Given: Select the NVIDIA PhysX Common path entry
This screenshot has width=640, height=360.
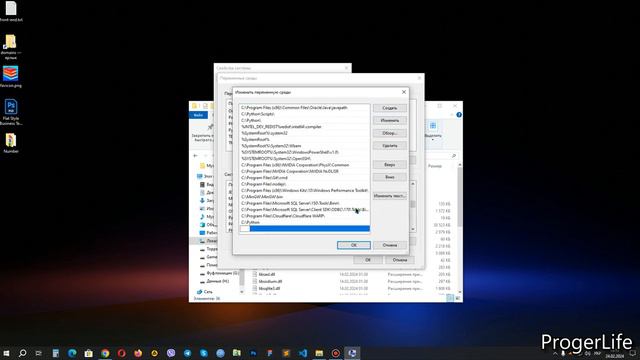Looking at the screenshot, I should 304,165.
